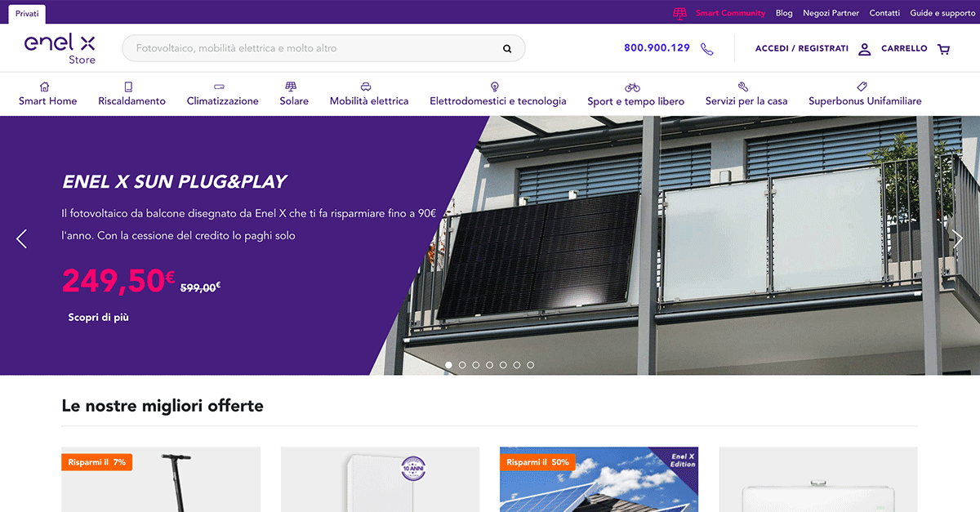Go to previous slide with left arrow
Viewport: 980px width, 512px height.
(x=22, y=238)
